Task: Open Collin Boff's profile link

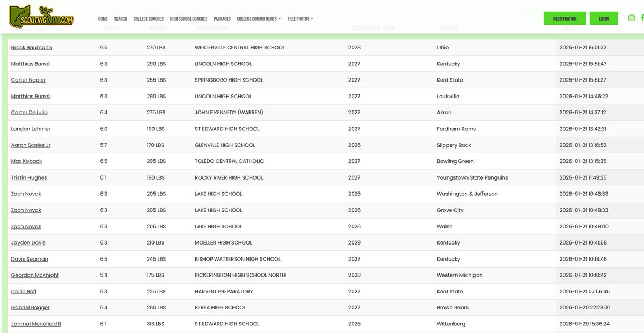Action: (x=24, y=292)
